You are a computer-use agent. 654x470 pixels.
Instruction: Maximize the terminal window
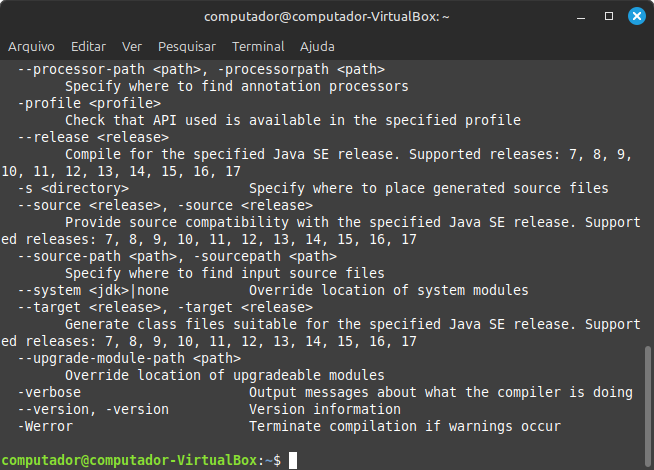pos(609,16)
